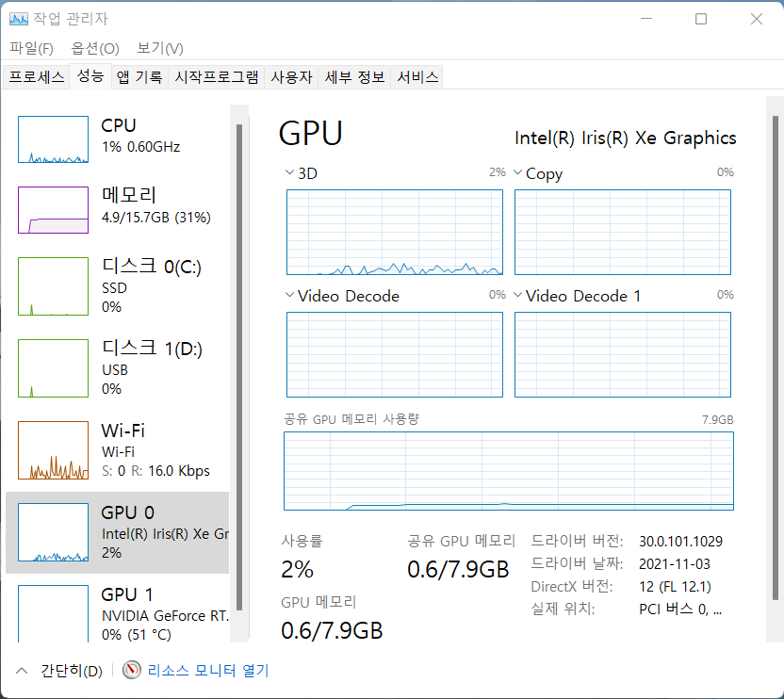
Task: Open the 옵션(O) menu
Action: click(x=95, y=48)
